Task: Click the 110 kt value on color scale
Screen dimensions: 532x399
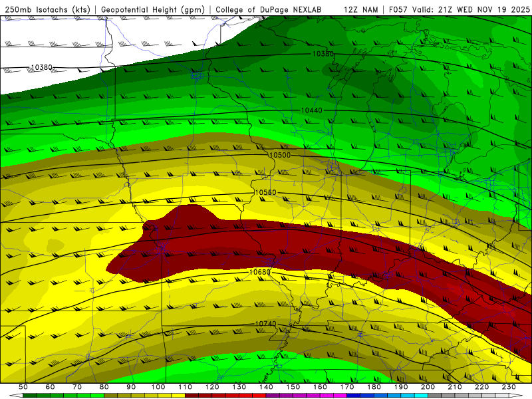Action: coord(186,387)
